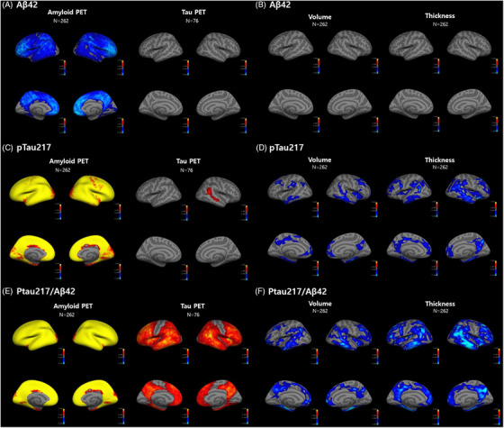Image resolution: width=504 pixels, height=428 pixels.
Task: Click the "(D) pTau217" panel heading
Action: tap(279, 148)
